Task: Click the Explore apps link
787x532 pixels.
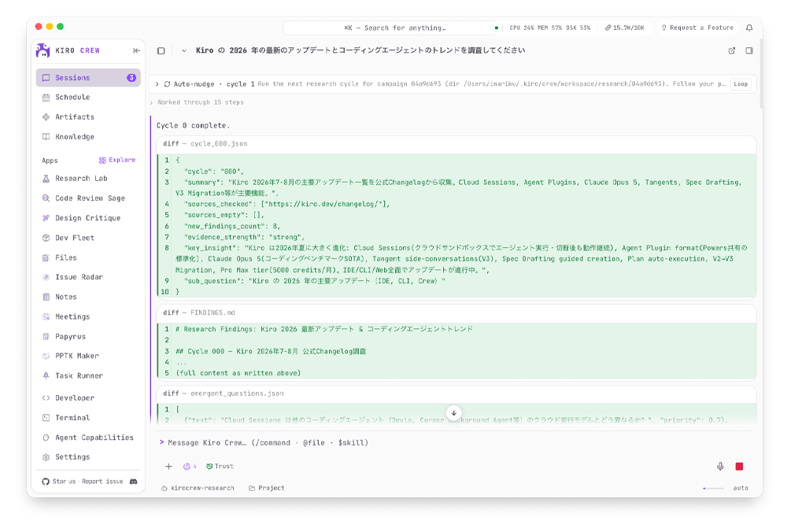Action: coord(117,160)
